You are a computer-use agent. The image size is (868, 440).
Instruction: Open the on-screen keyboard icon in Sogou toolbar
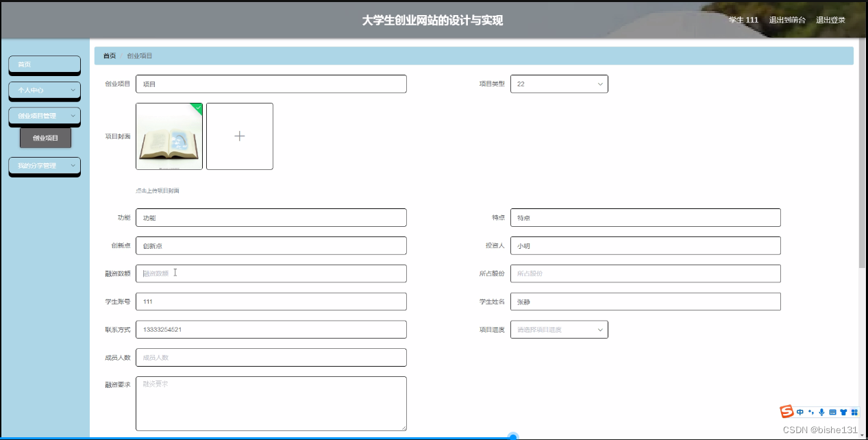(832, 411)
